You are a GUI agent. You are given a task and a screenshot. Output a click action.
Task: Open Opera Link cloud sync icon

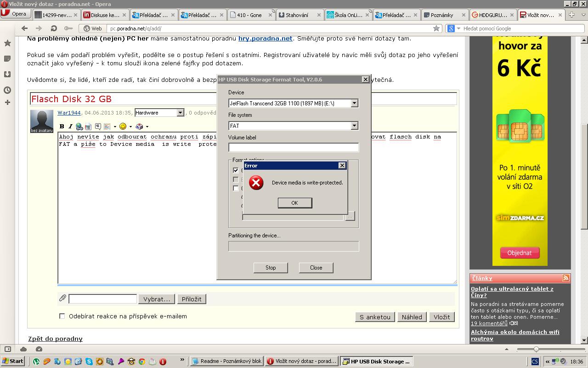pos(23,349)
